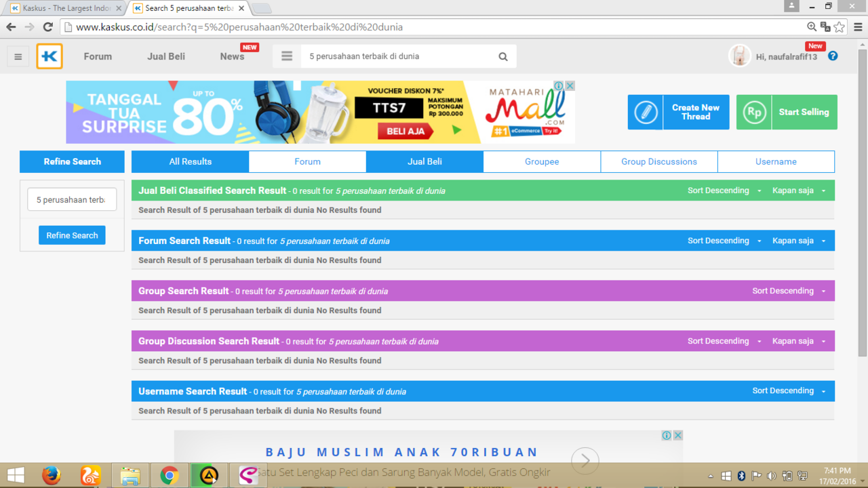Click the blue help question mark icon
The width and height of the screenshot is (868, 488).
[x=833, y=56]
